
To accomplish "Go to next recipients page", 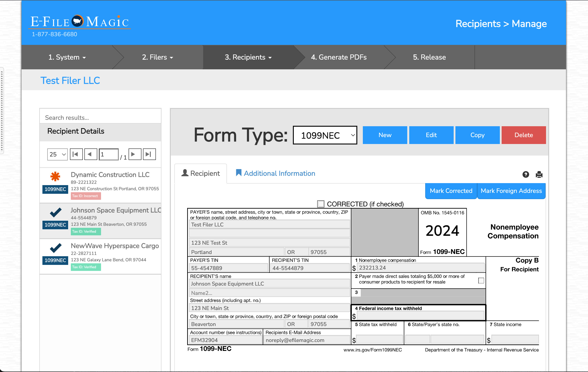I will pyautogui.click(x=135, y=154).
